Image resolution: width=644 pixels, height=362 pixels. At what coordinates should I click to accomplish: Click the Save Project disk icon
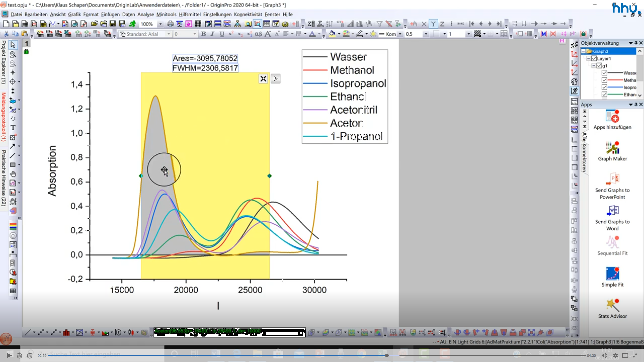coord(113,24)
